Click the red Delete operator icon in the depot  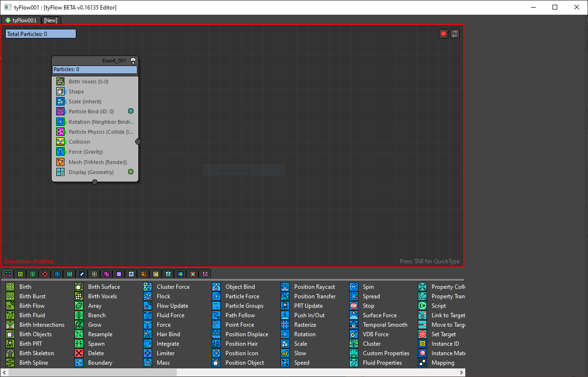coord(79,353)
